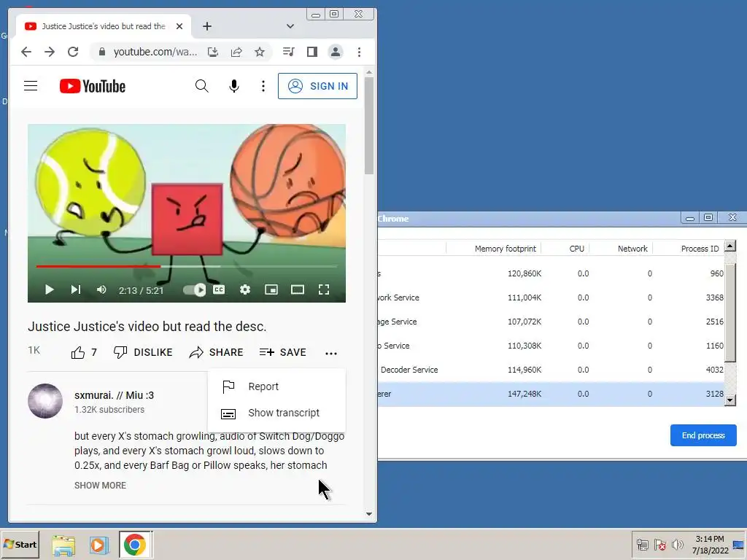The image size is (747, 560).
Task: Click the more actions ellipsis under video
Action: (x=331, y=354)
